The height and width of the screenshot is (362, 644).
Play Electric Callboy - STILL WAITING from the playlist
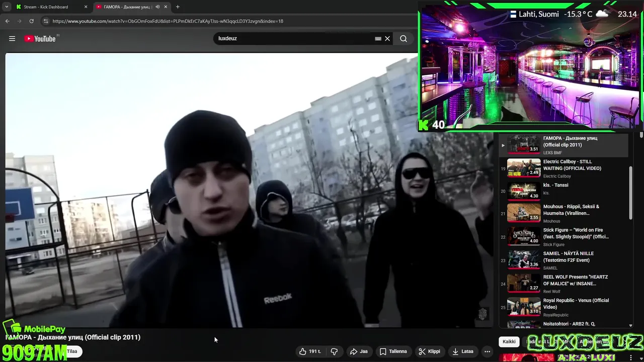563,168
